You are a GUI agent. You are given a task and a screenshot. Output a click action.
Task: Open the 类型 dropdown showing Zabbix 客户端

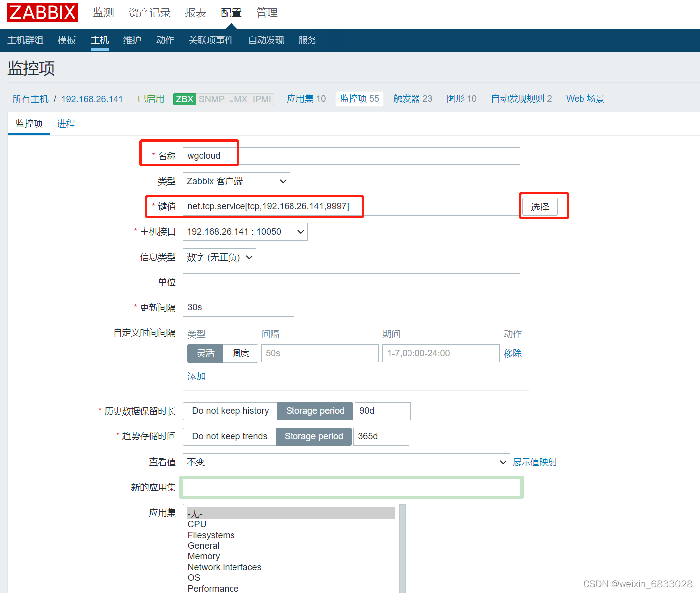coord(236,181)
